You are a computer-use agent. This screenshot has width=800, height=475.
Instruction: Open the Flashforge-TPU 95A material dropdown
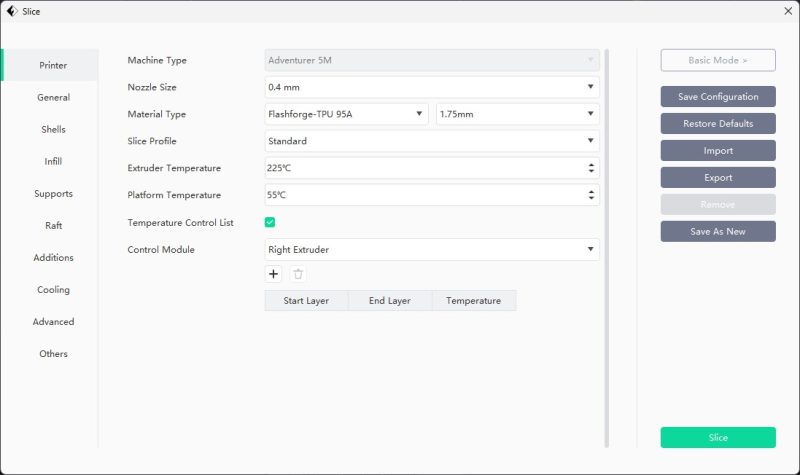pyautogui.click(x=346, y=114)
